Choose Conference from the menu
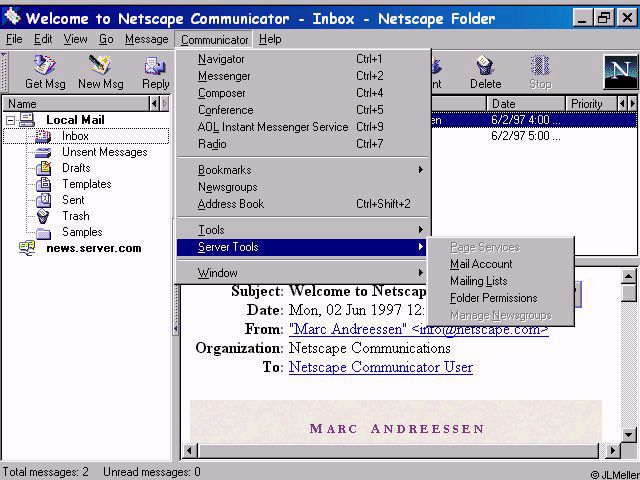 [x=302, y=110]
